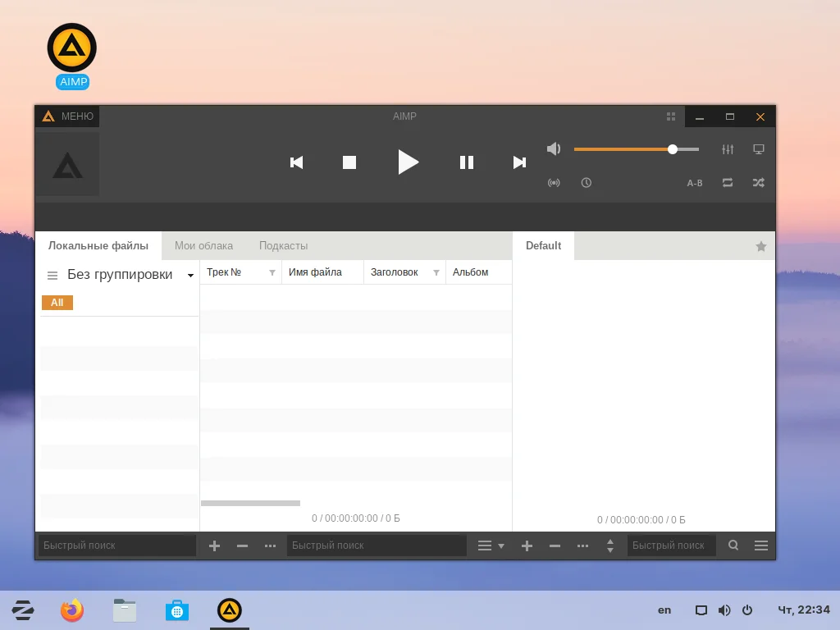
Task: Open the visualization display
Action: 759,149
